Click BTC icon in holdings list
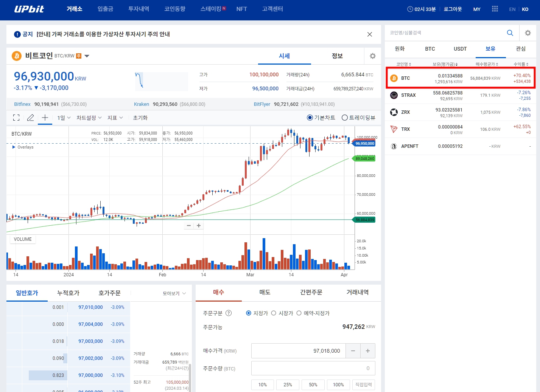The image size is (540, 392). click(x=394, y=78)
